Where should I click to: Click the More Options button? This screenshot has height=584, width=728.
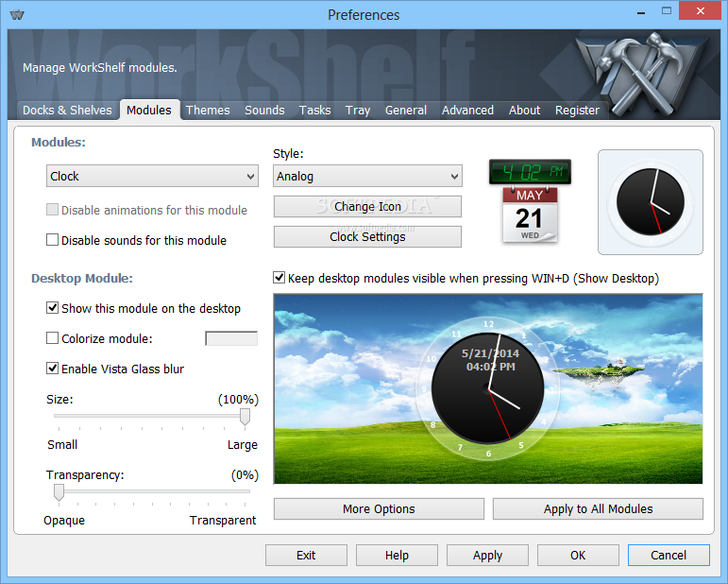pos(379,508)
